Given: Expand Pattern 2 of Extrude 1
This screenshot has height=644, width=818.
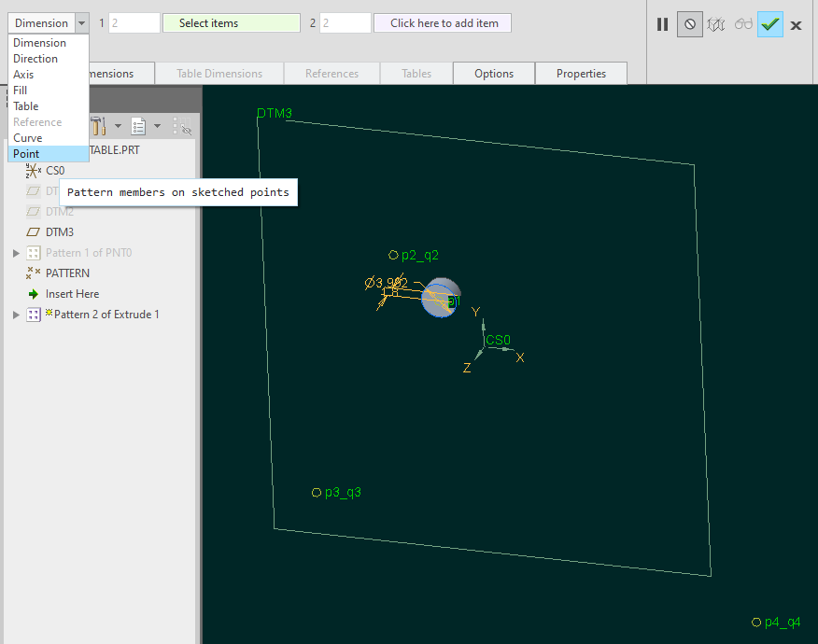Looking at the screenshot, I should 16,315.
